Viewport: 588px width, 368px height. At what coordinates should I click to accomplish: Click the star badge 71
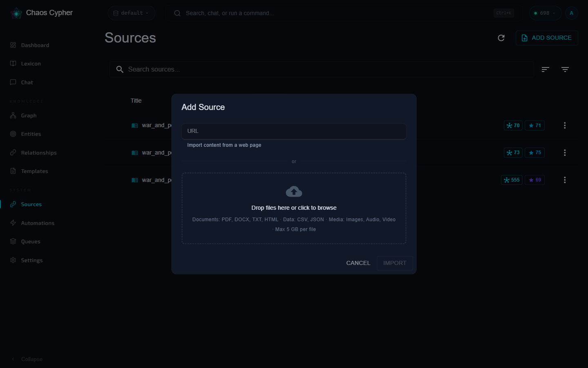pos(535,126)
